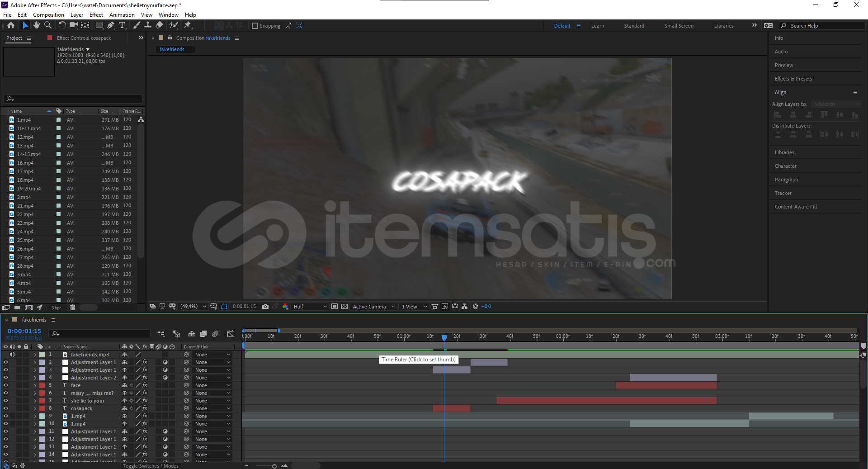Expand the face layer properties
Viewport: 868px width, 469px height.
35,385
